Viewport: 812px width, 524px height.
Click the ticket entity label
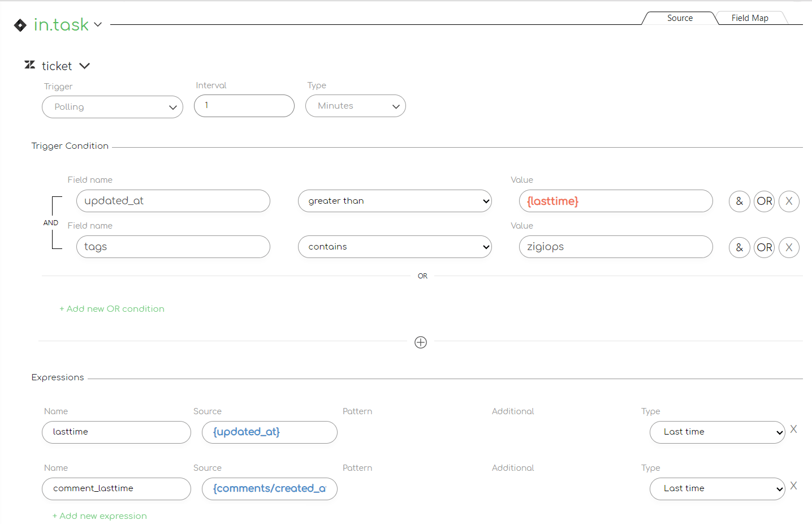coord(57,66)
